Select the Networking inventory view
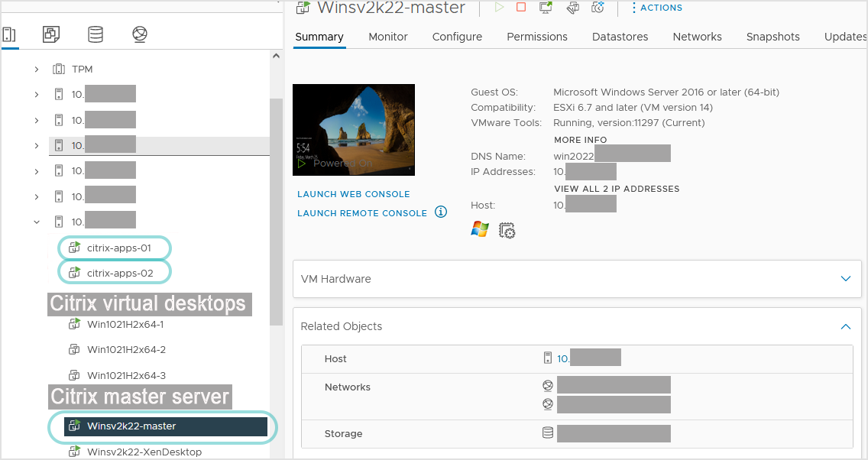868x460 pixels. [140, 34]
